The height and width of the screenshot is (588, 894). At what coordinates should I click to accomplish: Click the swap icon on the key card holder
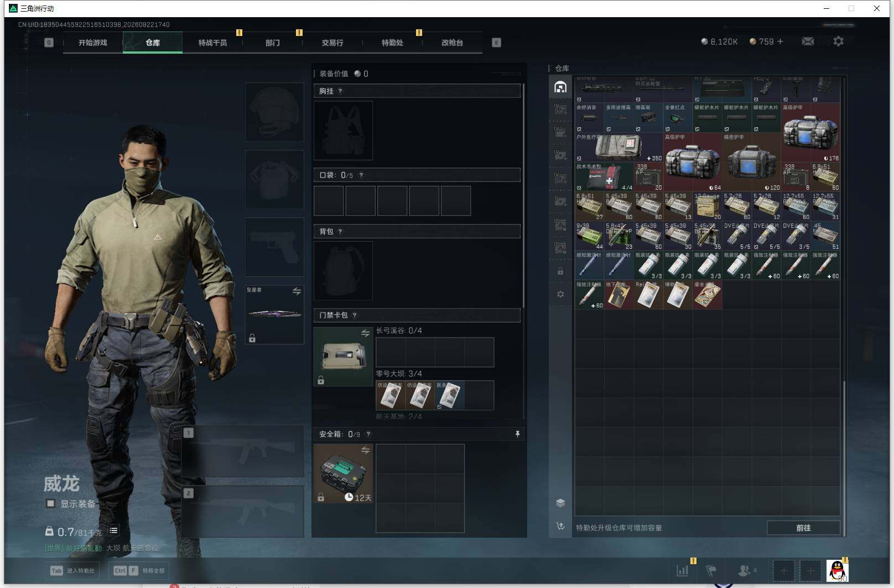pos(365,333)
